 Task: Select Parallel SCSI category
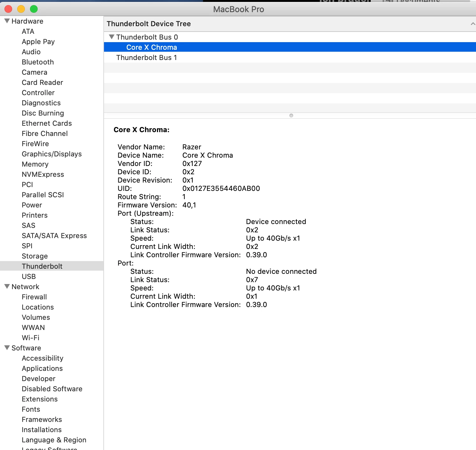coord(43,195)
